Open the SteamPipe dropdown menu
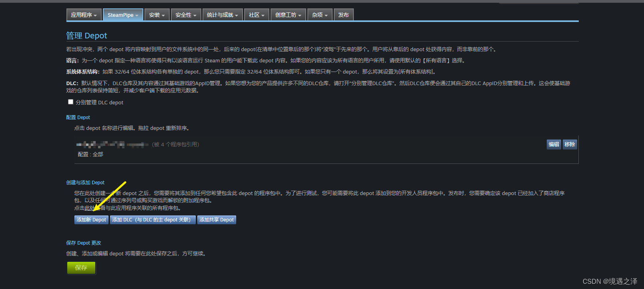Image resolution: width=644 pixels, height=289 pixels. tap(123, 15)
